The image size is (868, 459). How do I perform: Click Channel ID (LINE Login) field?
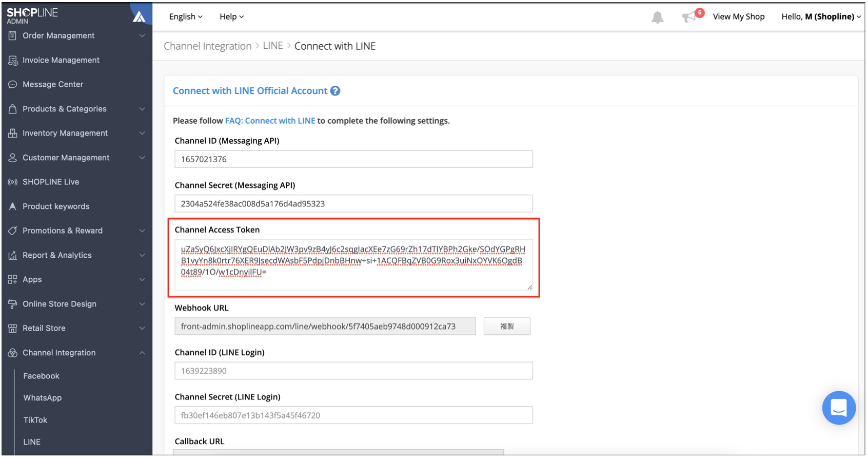click(353, 371)
